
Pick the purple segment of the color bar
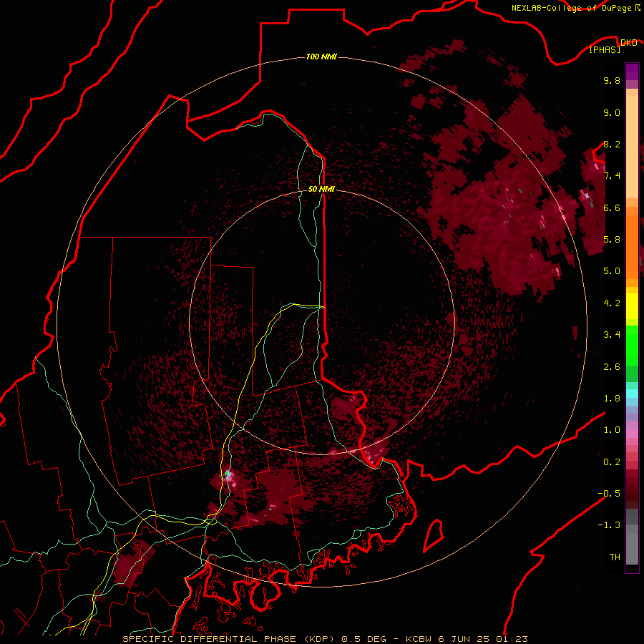tap(632, 72)
